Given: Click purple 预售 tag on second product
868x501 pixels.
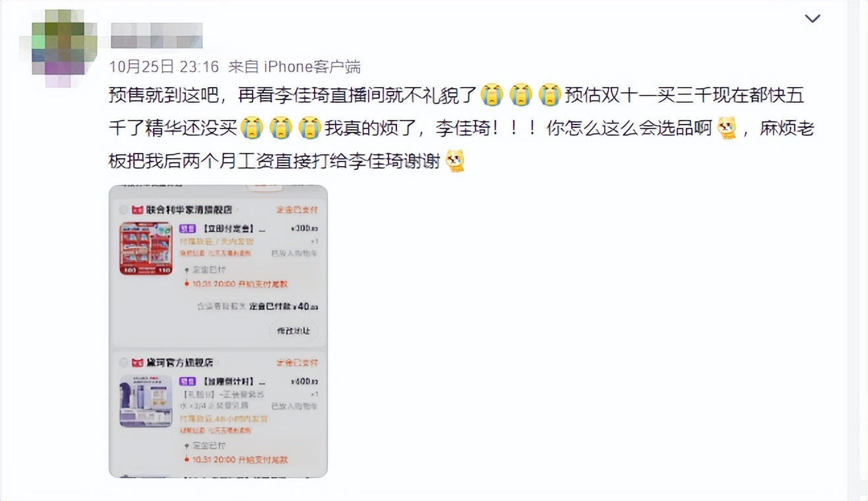Looking at the screenshot, I should pyautogui.click(x=187, y=382).
